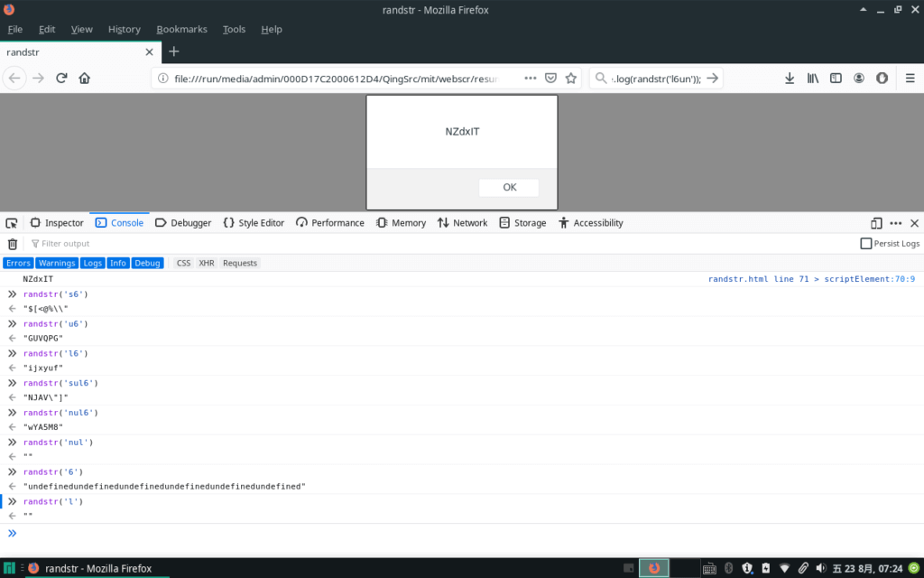Image resolution: width=924 pixels, height=578 pixels.
Task: Save page to Pocket
Action: 550,79
